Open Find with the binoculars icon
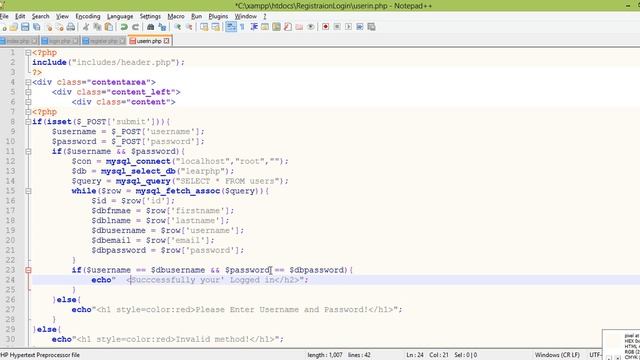This screenshot has height=360, width=640. tap(150, 27)
